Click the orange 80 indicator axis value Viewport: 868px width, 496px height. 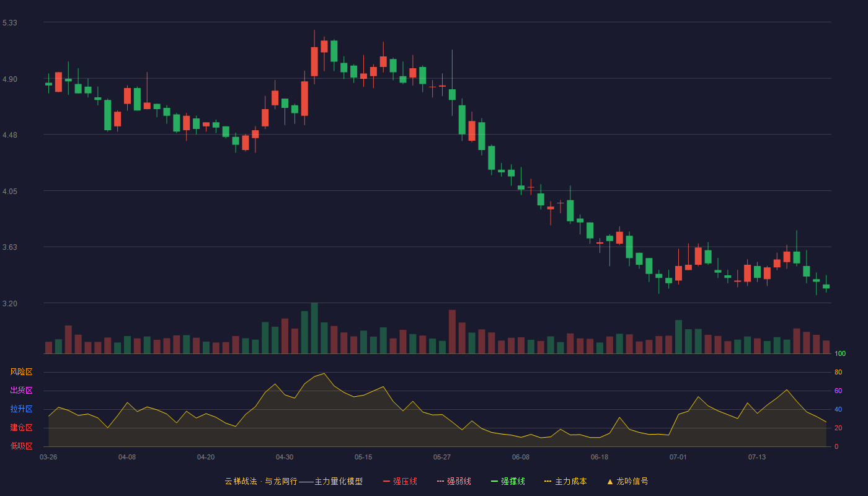(838, 373)
